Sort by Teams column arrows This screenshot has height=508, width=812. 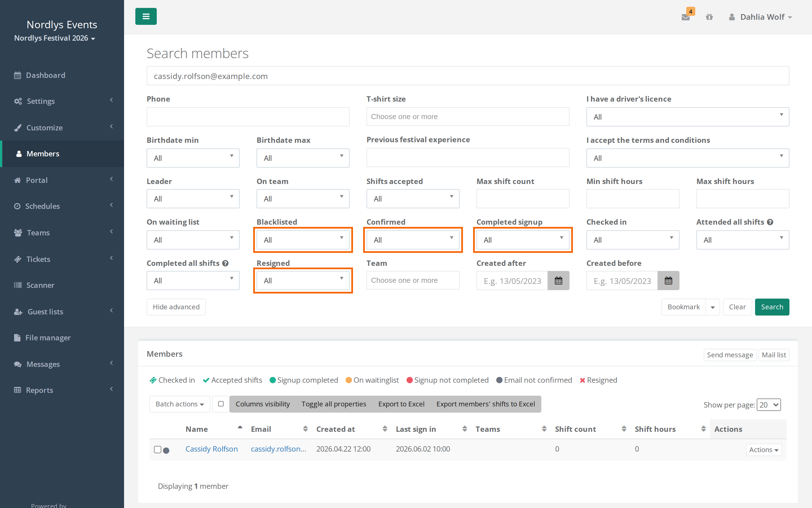pos(544,429)
